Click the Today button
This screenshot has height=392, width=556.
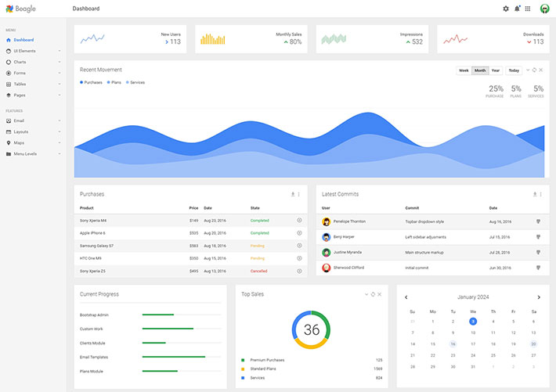tap(514, 70)
